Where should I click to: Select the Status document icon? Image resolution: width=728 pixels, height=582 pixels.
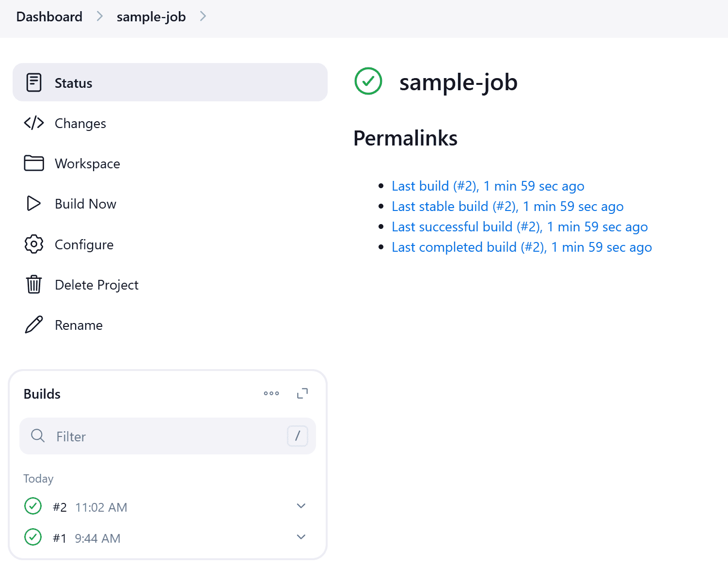(x=33, y=82)
